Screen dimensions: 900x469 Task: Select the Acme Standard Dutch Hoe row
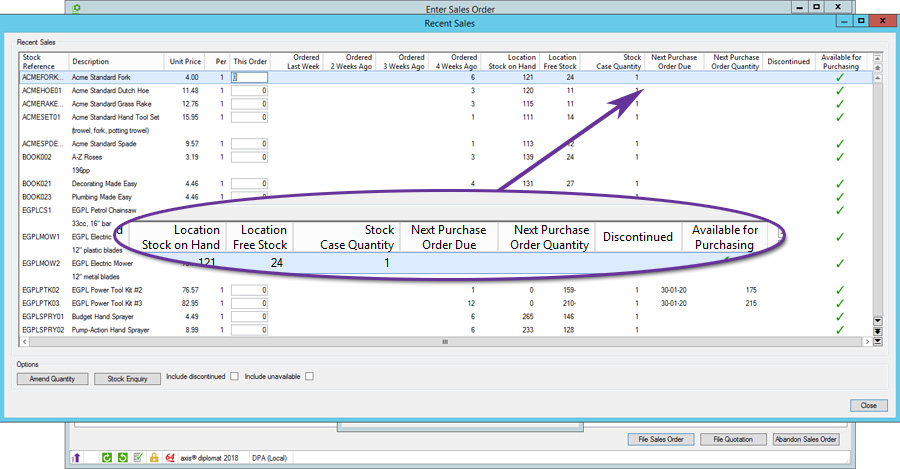(445, 91)
